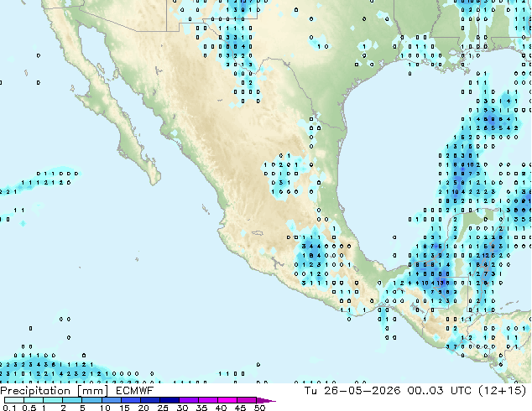532x411 pixels.
Task: Select the 25–30 mm dark navy swatch
Action: (169, 400)
